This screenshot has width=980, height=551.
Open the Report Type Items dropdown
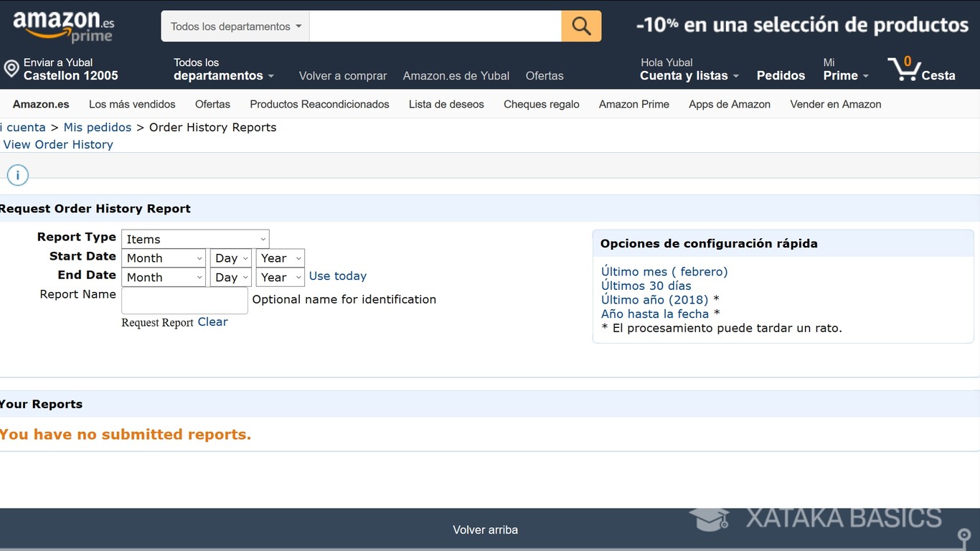click(x=195, y=238)
